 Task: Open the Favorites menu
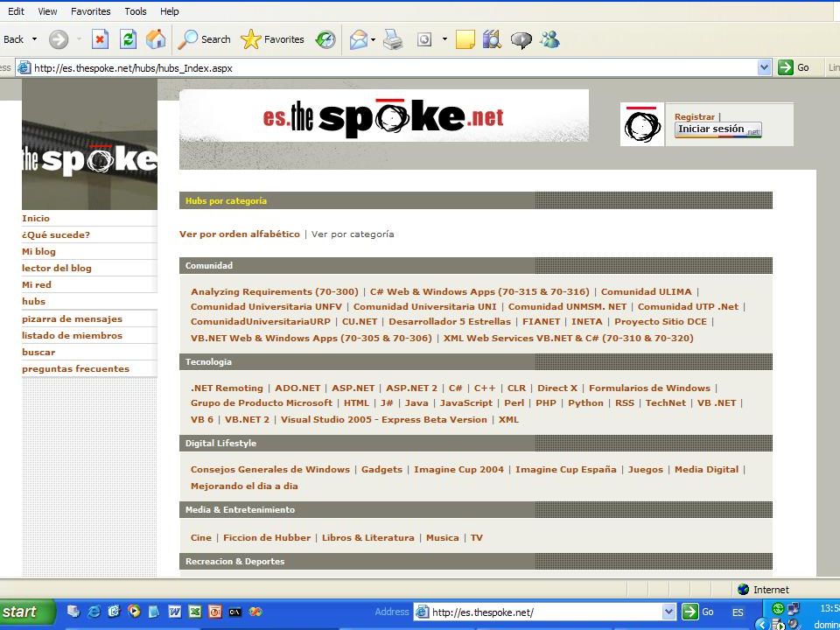[90, 11]
